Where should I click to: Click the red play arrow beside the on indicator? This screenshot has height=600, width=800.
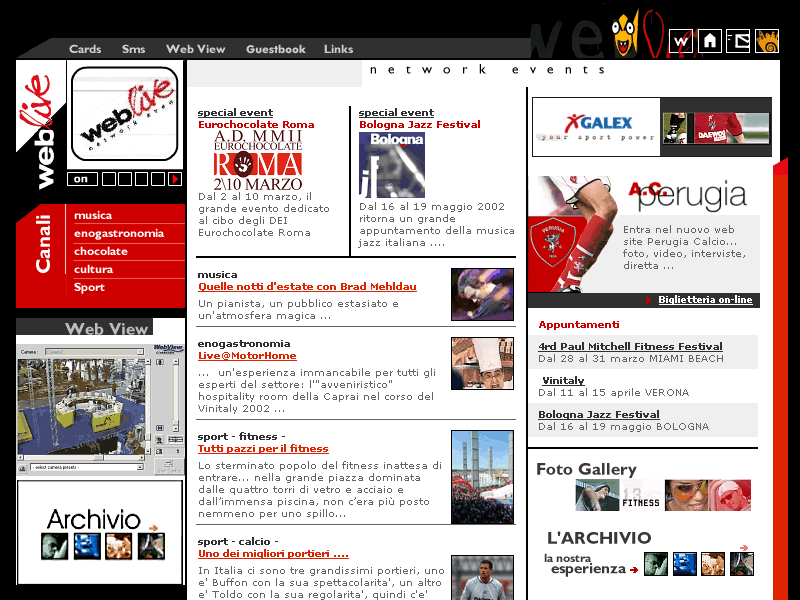click(175, 179)
